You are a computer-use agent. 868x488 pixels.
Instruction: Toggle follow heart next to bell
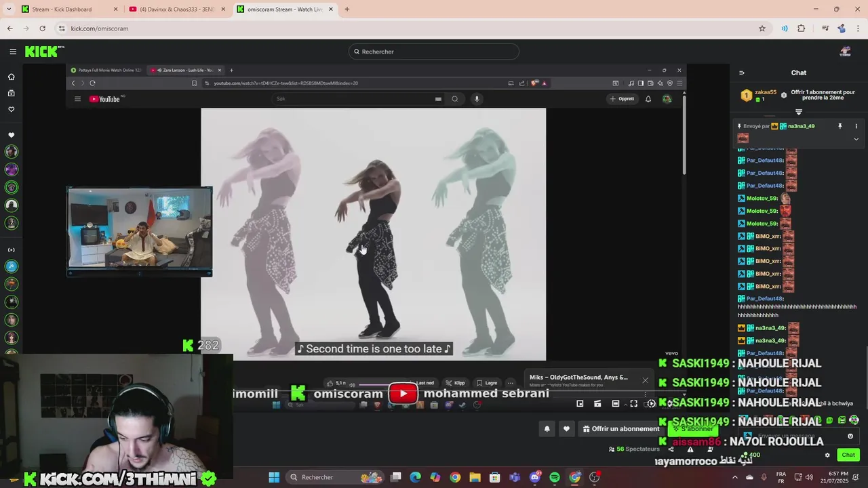click(566, 429)
